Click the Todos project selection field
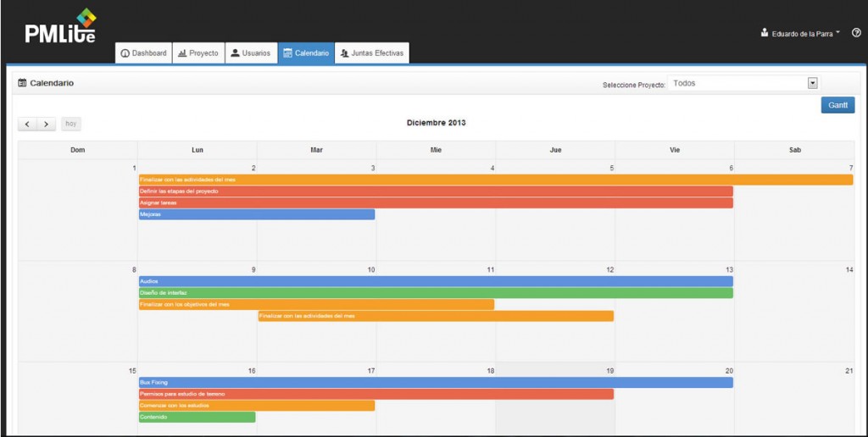 tap(743, 84)
